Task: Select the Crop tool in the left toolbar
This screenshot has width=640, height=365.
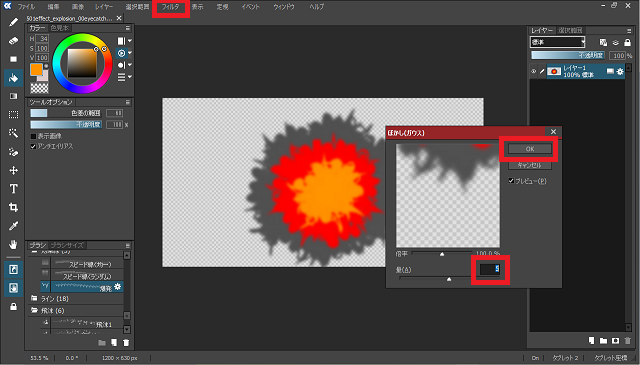Action: pos(13,207)
